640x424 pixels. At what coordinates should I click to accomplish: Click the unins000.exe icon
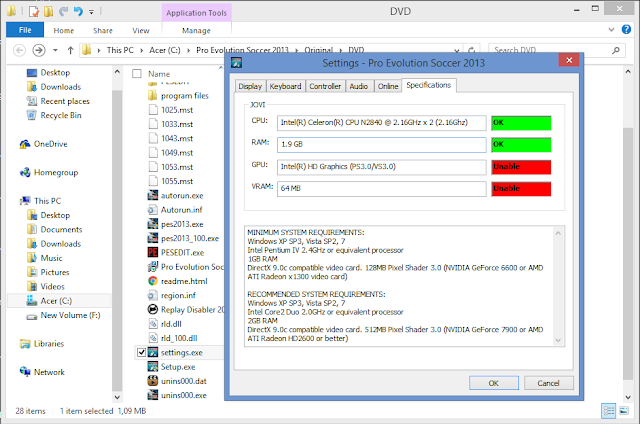tap(153, 395)
